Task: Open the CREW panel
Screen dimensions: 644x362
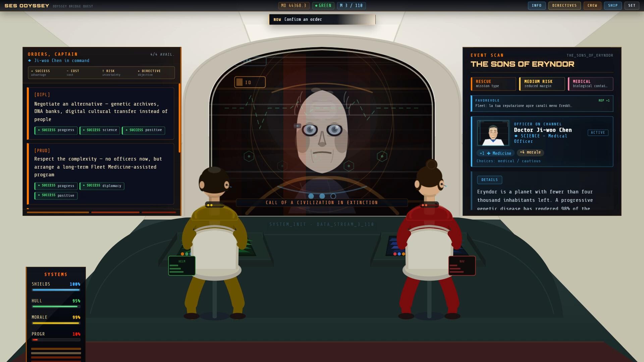Action: point(592,5)
